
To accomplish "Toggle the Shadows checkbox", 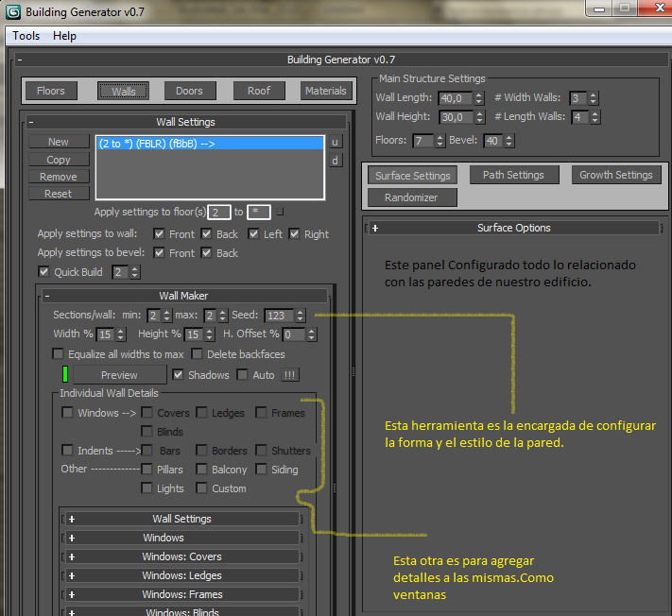I will pos(179,375).
